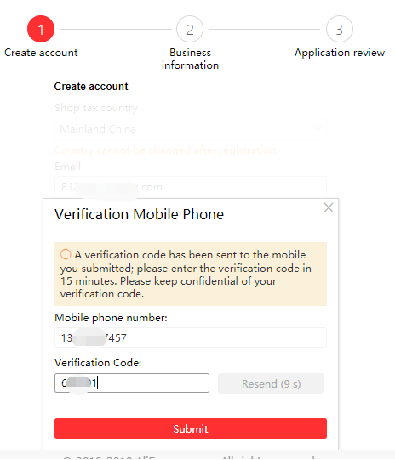The width and height of the screenshot is (395, 460).
Task: Open the Shop tax country dropdown
Action: [x=190, y=129]
